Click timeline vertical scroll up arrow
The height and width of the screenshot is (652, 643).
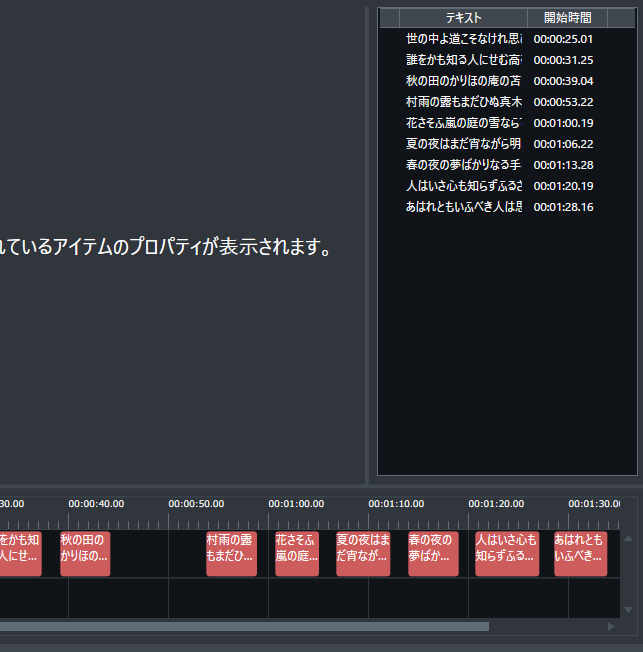coord(628,538)
